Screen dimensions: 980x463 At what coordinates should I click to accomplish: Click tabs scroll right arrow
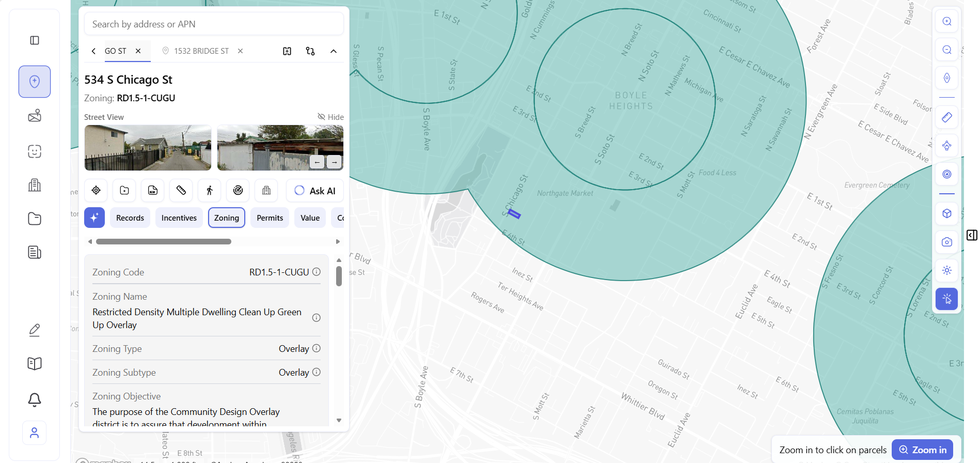click(x=338, y=241)
